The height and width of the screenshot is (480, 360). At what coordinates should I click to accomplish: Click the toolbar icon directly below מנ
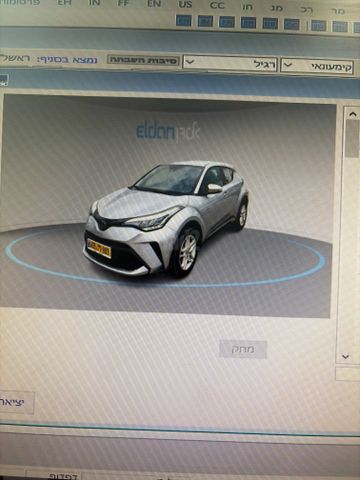click(270, 23)
